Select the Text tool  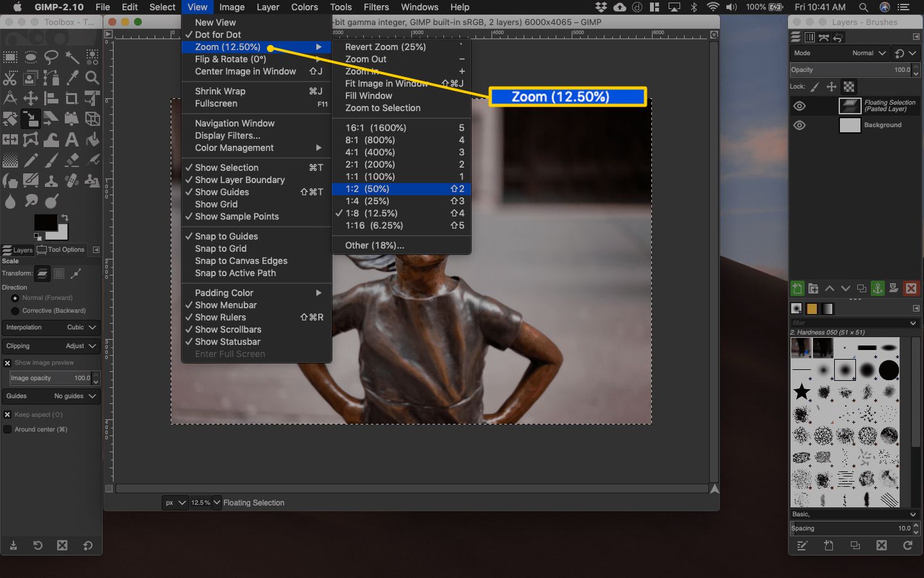point(72,139)
